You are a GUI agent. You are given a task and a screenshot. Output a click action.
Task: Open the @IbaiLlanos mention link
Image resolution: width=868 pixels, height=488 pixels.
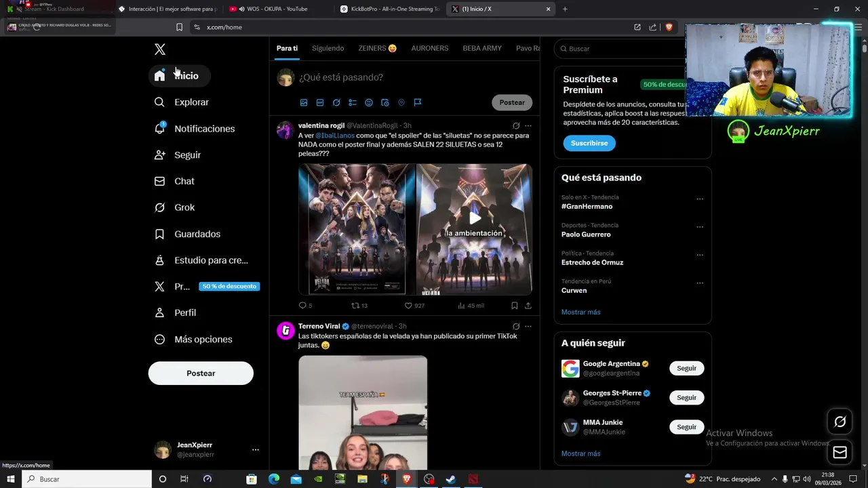(335, 136)
